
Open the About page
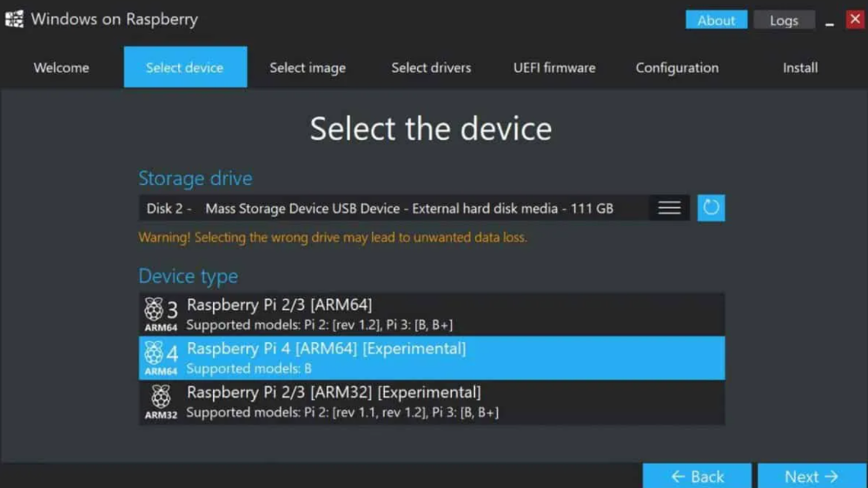point(716,20)
